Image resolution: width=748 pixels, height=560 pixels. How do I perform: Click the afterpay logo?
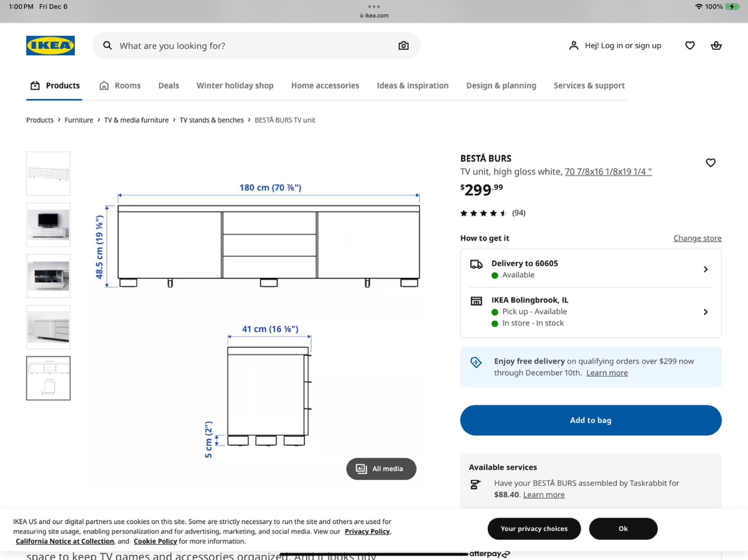[490, 554]
